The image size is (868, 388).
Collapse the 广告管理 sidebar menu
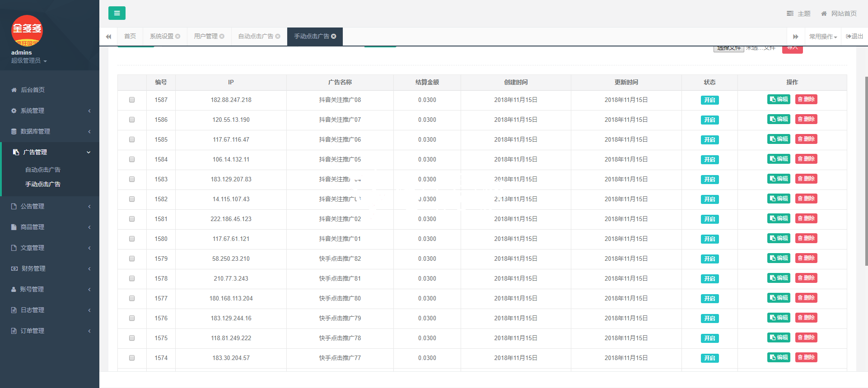click(x=50, y=152)
